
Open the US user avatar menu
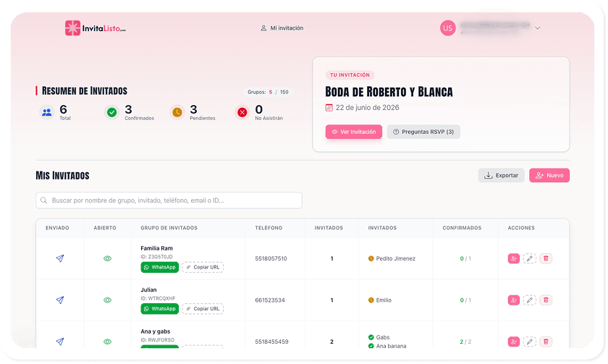[448, 28]
